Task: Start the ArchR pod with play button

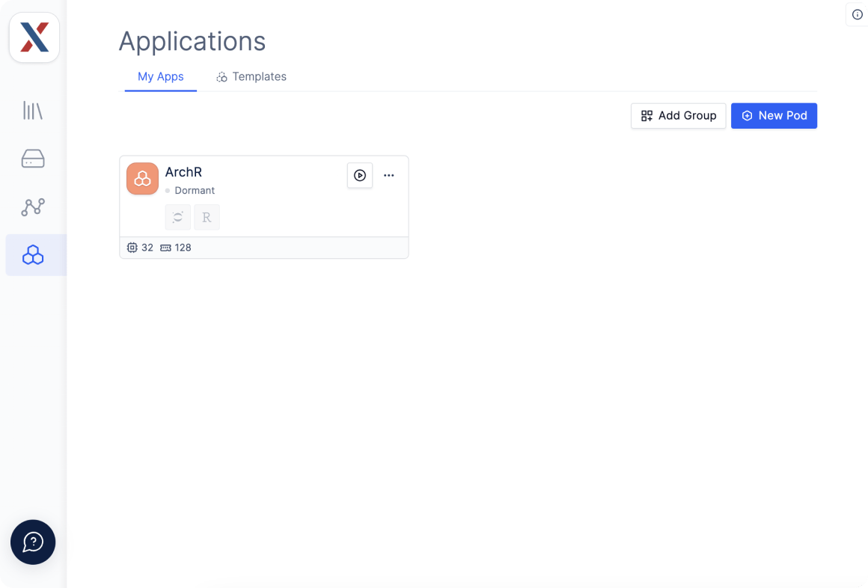Action: click(x=360, y=175)
